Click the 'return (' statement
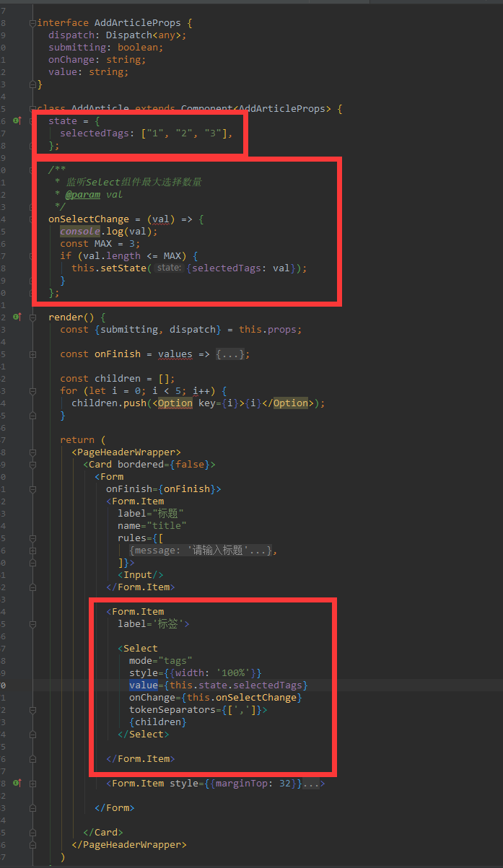This screenshot has width=503, height=868. click(x=83, y=439)
